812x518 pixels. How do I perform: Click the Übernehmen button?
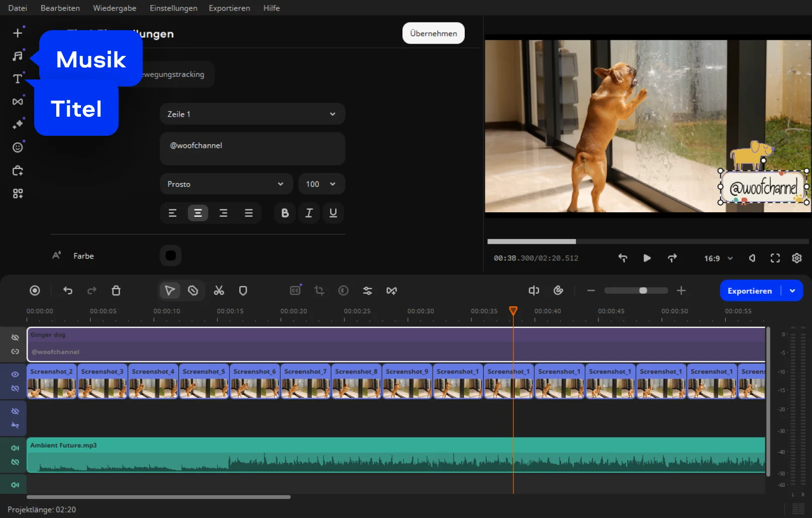point(433,33)
